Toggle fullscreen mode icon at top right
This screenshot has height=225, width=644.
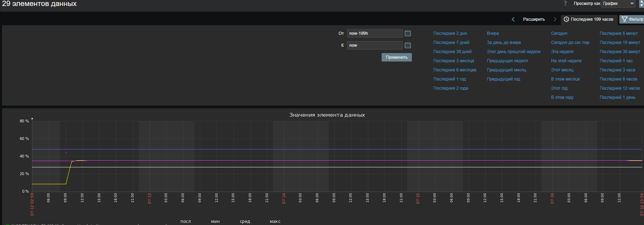coord(641,4)
